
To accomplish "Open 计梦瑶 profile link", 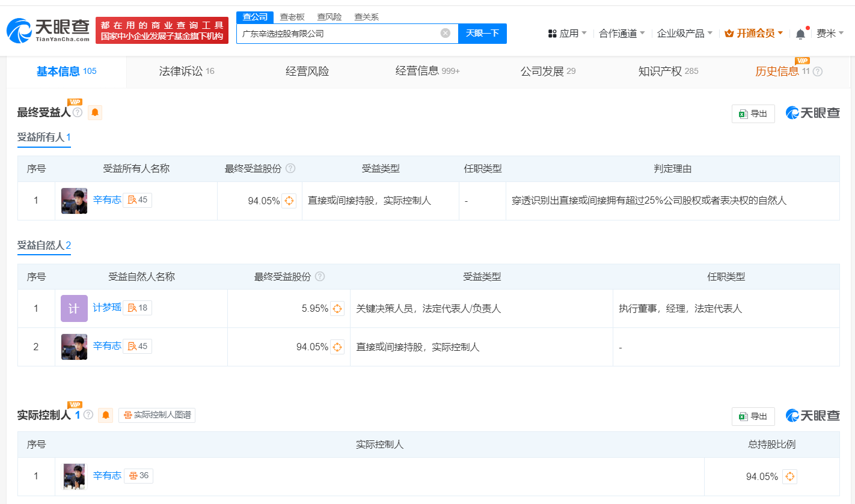I will [x=107, y=308].
